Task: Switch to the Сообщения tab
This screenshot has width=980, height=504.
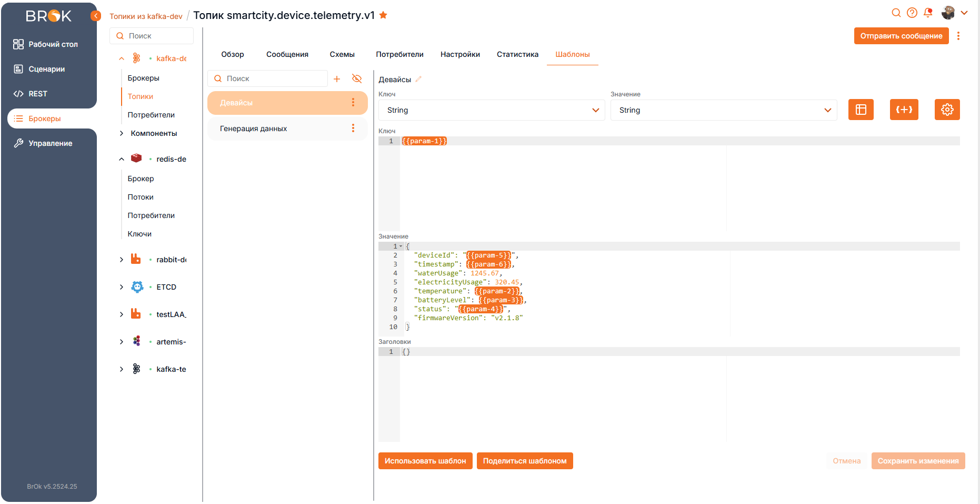Action: coord(287,54)
